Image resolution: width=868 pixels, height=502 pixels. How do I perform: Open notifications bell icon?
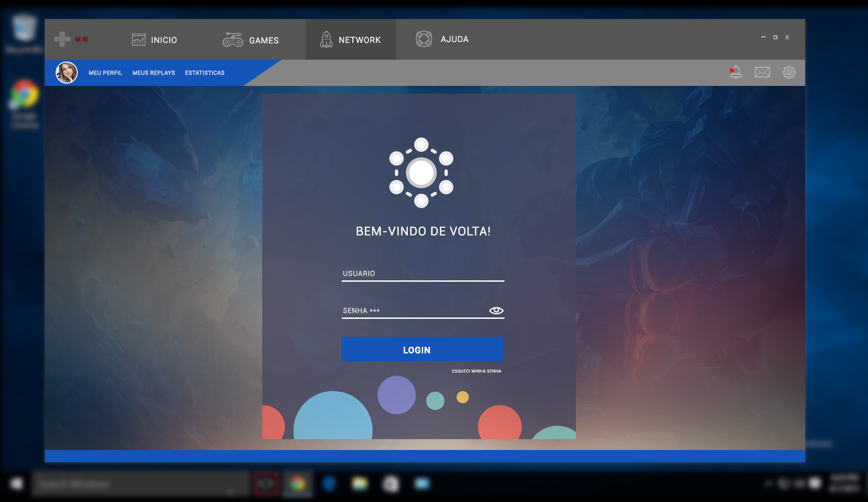coord(736,72)
